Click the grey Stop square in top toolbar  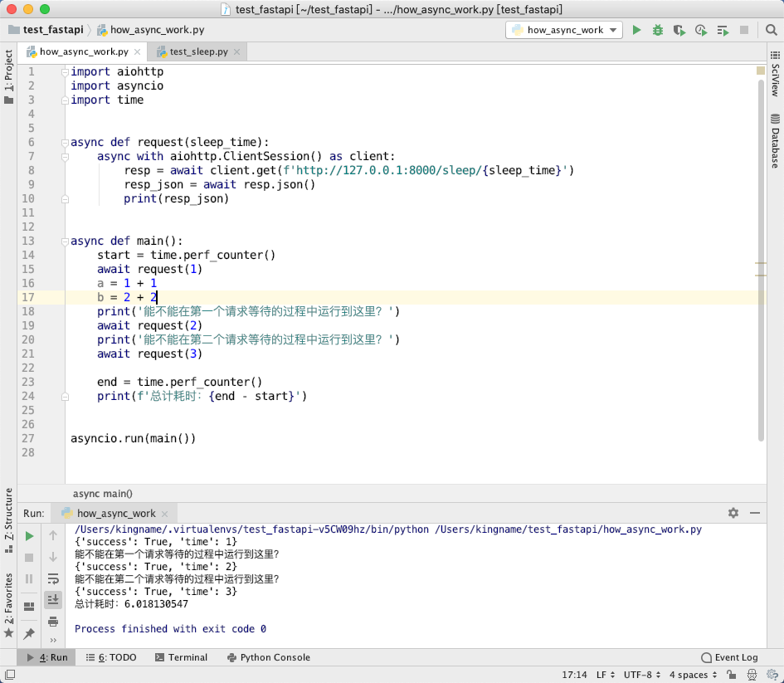744,30
